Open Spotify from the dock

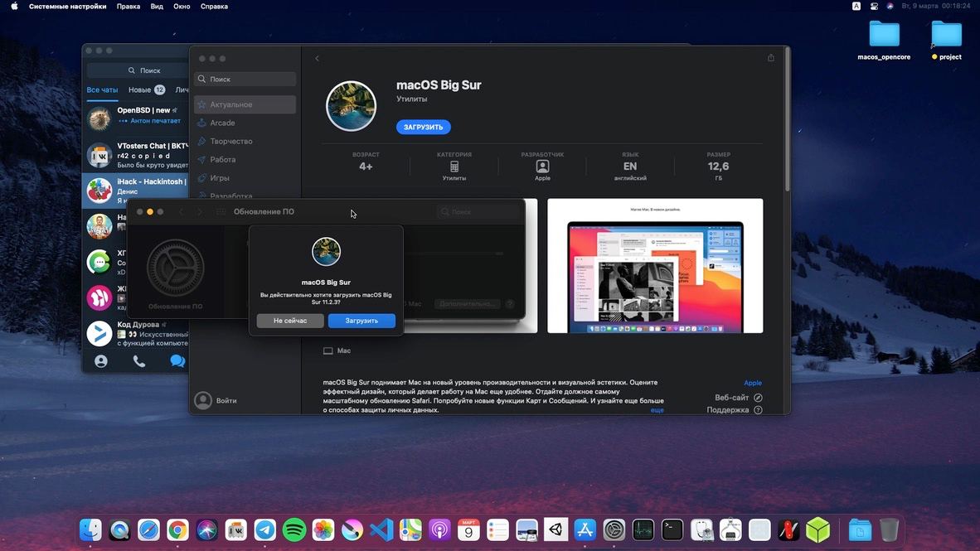(294, 530)
